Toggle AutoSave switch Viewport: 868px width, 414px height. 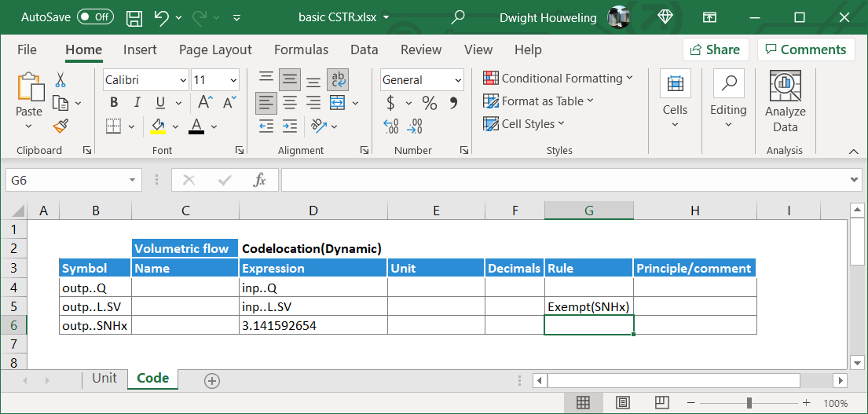(95, 17)
